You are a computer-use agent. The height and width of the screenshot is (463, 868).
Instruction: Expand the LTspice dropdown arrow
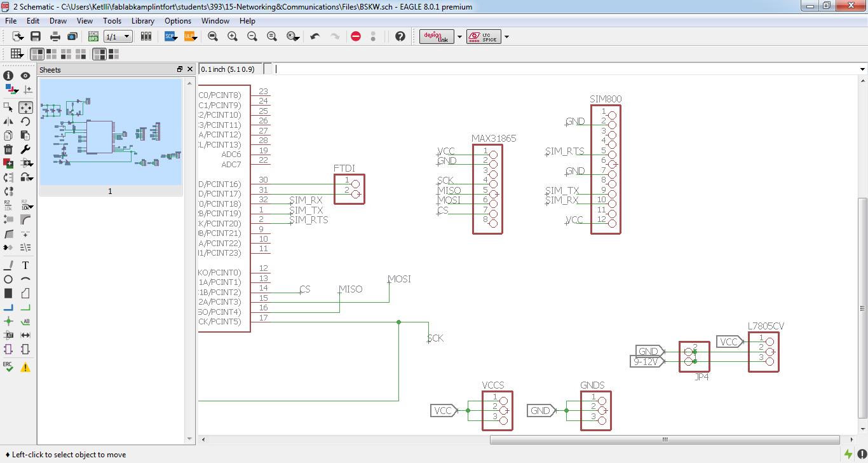pos(506,37)
